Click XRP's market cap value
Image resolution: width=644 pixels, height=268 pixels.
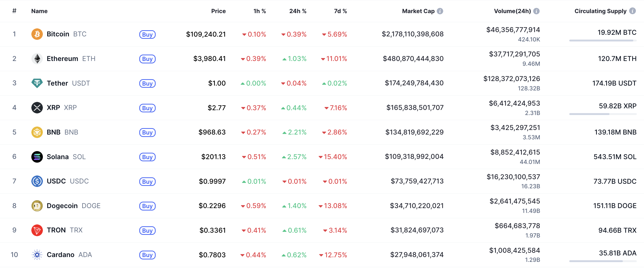pos(415,108)
